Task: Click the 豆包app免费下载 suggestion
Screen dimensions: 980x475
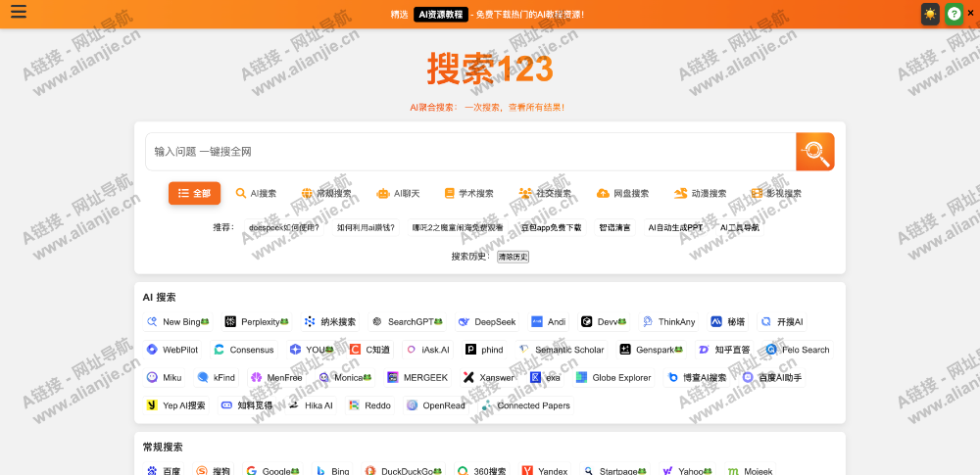Action: tap(551, 227)
